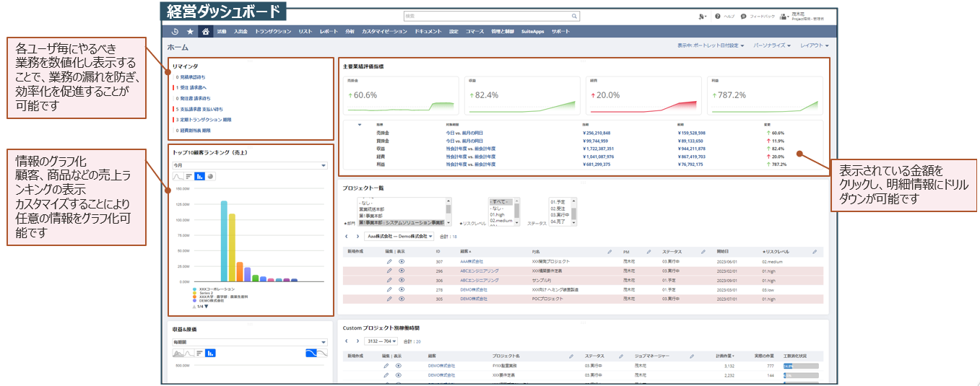Image resolution: width=980 pixels, height=386 pixels.
Task: Click the ヘルプ help question mark icon
Action: tap(718, 15)
